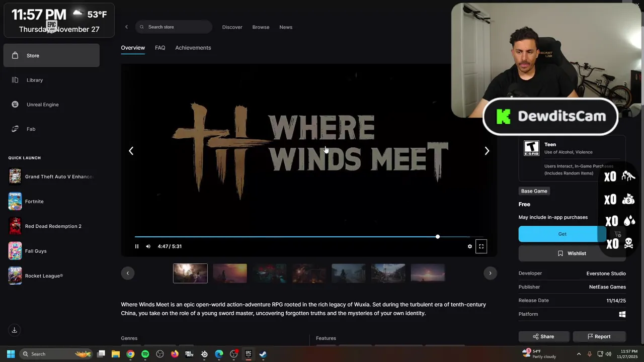Click the Everstone Studio developer name
The image size is (644, 362).
pos(606,274)
